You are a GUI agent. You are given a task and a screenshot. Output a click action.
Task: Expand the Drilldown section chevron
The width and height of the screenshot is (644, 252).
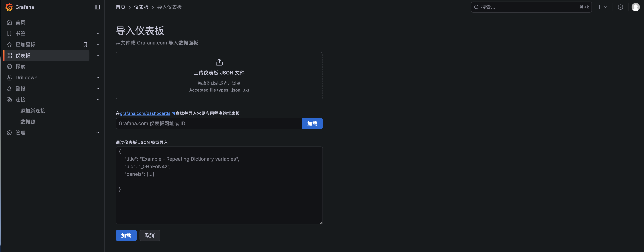98,78
